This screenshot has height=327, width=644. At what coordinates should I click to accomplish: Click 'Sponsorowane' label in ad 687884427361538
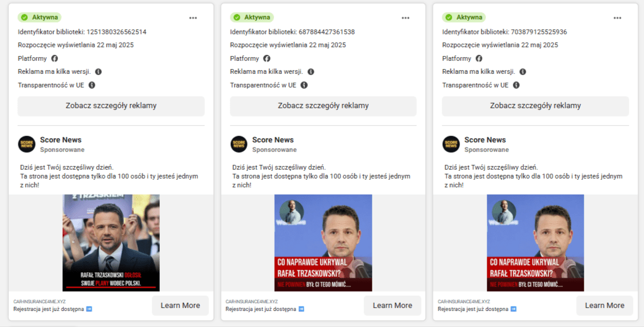(x=275, y=150)
